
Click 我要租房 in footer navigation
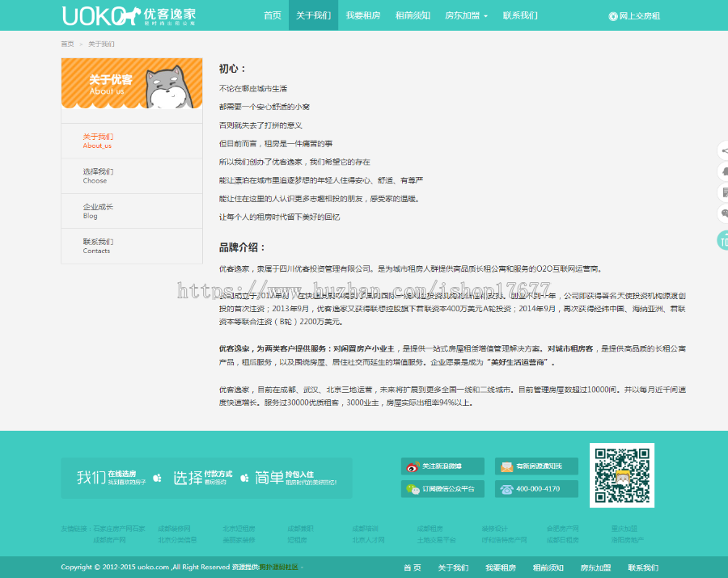coord(501,567)
